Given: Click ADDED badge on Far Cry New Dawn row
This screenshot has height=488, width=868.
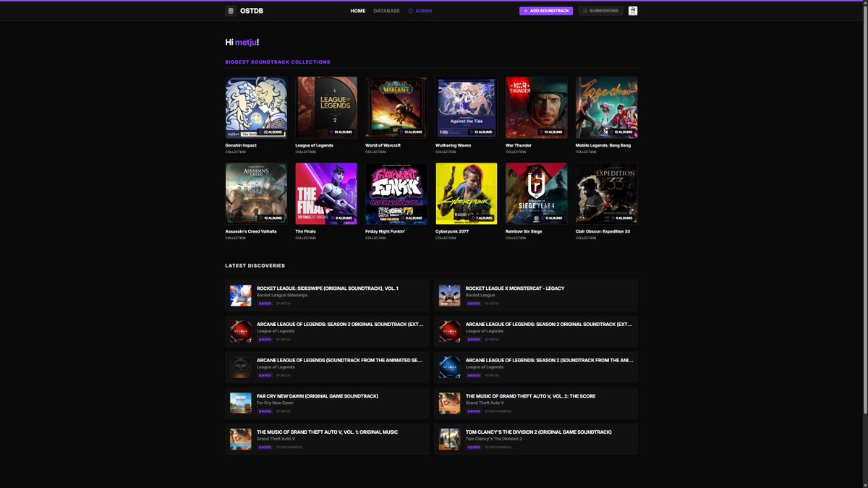Looking at the screenshot, I should 265,411.
